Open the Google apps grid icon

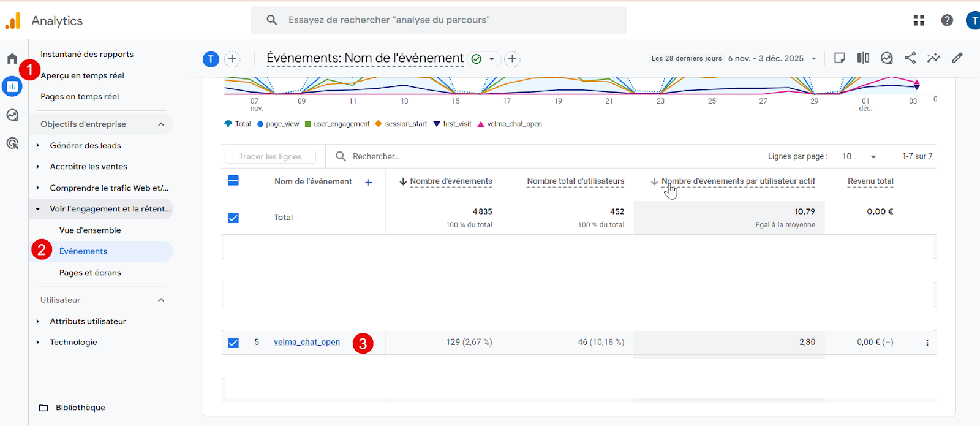pos(919,20)
